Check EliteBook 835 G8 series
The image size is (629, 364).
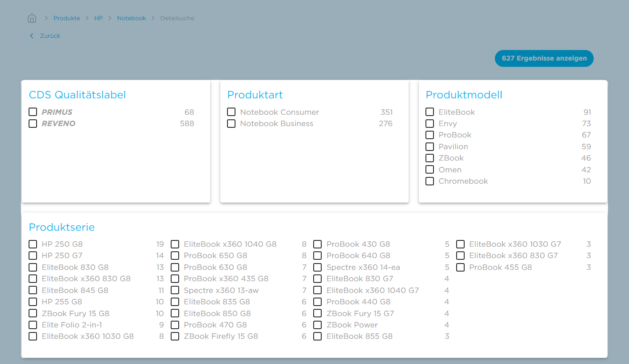[175, 302]
